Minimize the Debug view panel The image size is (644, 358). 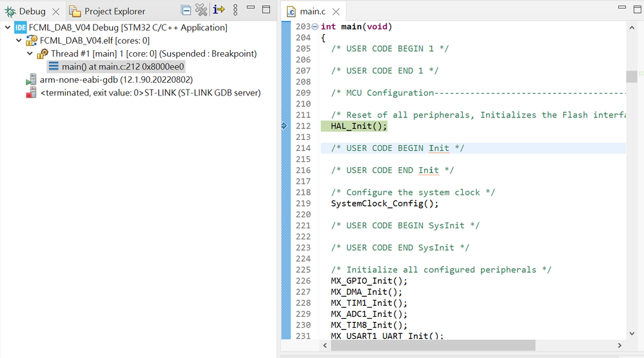[251, 7]
